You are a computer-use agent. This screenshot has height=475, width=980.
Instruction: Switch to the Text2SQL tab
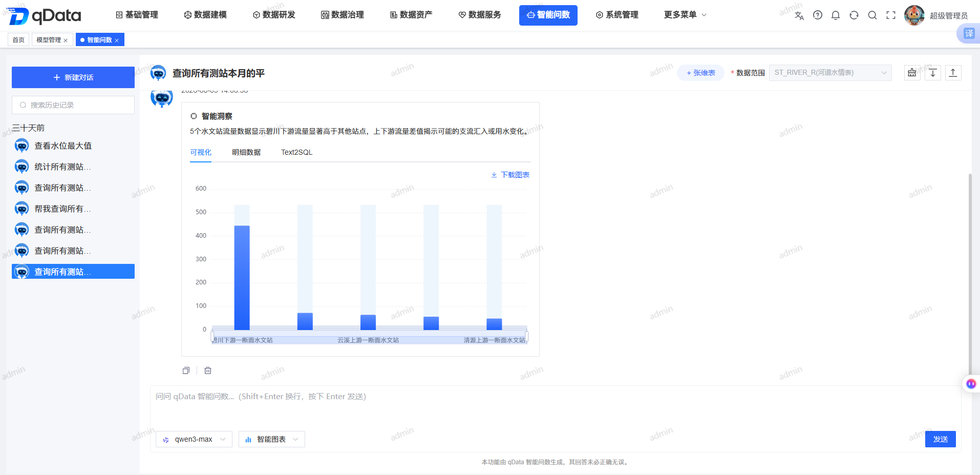(296, 152)
